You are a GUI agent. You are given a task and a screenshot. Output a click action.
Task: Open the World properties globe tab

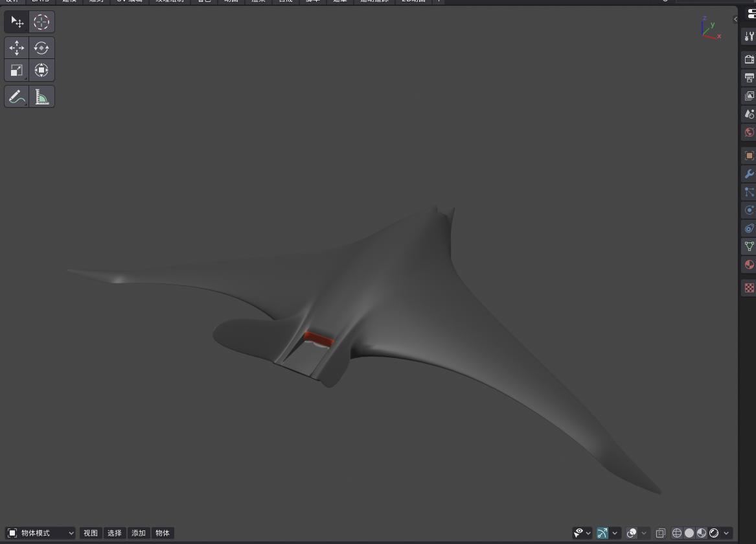[x=749, y=132]
